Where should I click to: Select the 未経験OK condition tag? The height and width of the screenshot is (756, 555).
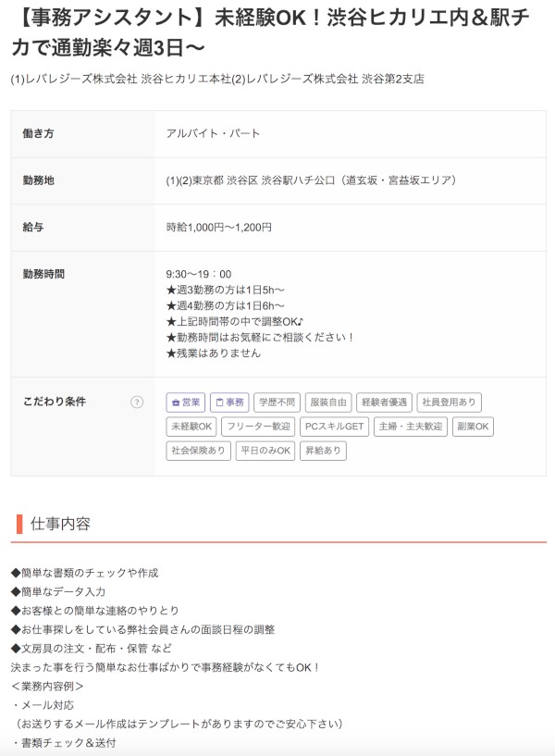pyautogui.click(x=191, y=427)
